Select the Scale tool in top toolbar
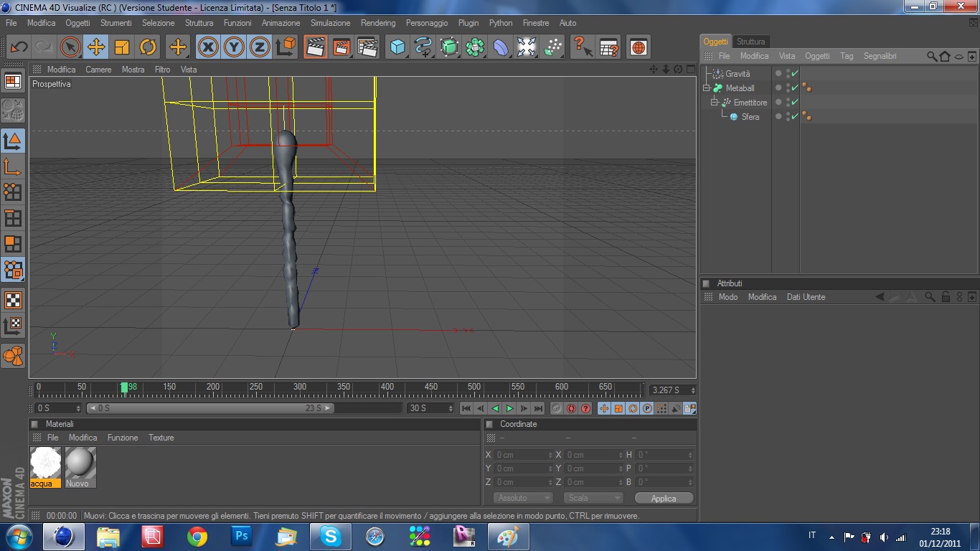980x551 pixels. click(x=122, y=47)
